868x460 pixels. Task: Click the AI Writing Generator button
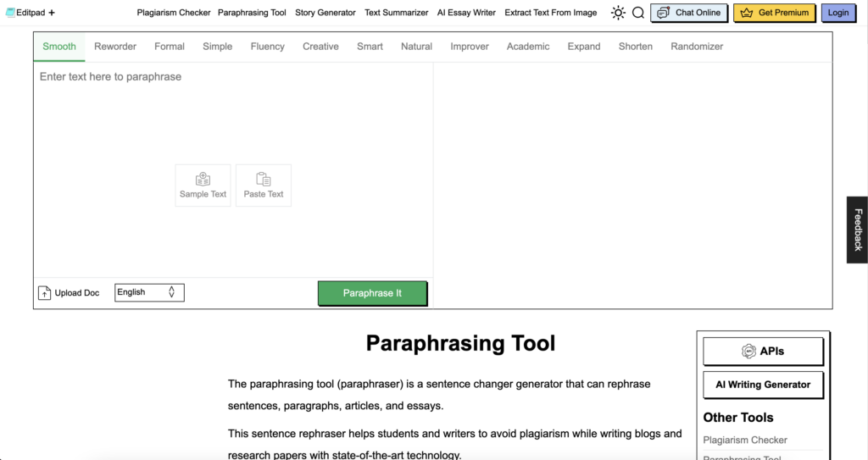(x=764, y=385)
